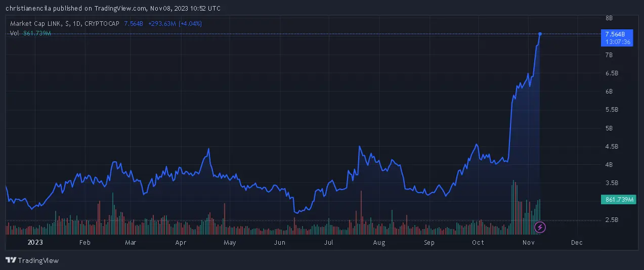Click the Jun label on time axis

280,243
